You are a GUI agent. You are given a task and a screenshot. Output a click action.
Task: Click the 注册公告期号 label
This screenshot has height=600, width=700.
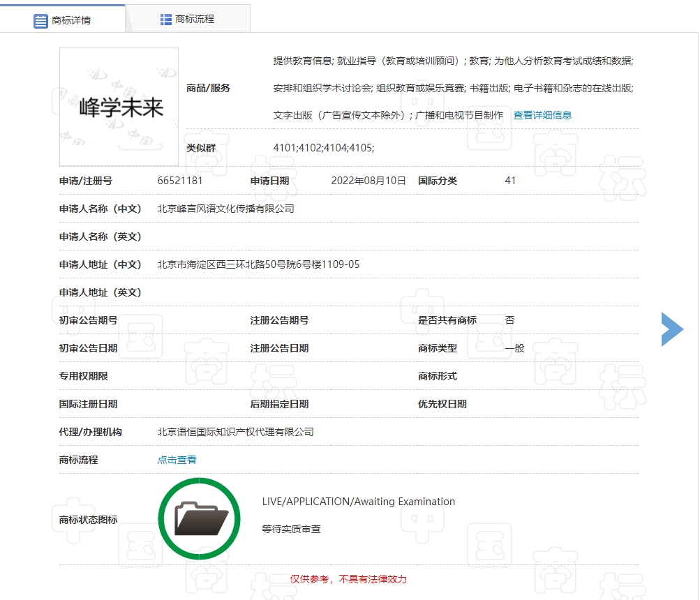pos(279,320)
